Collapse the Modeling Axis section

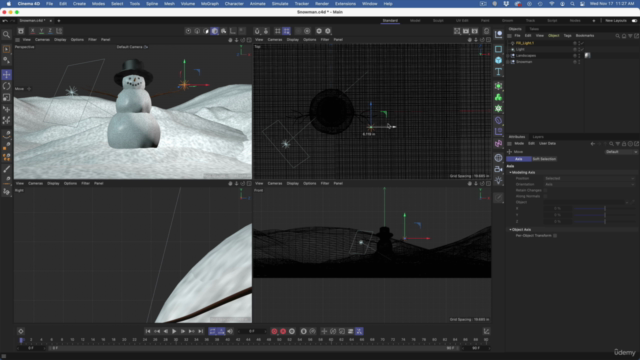510,173
